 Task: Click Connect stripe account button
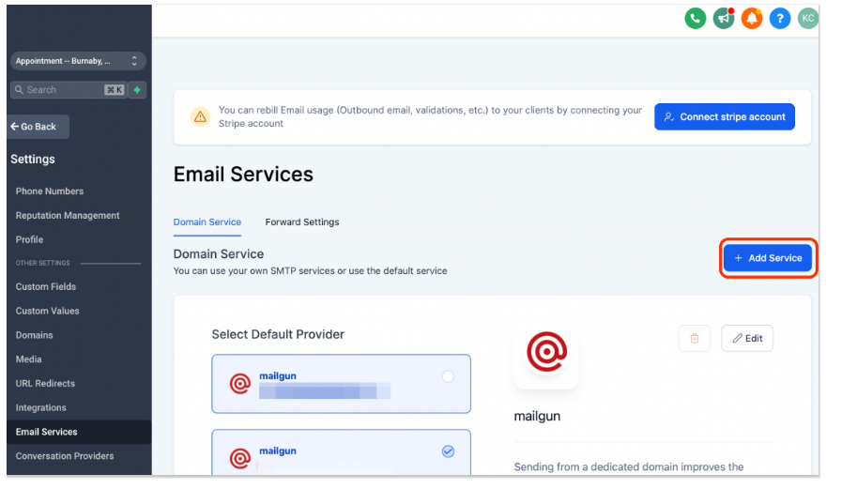point(724,117)
